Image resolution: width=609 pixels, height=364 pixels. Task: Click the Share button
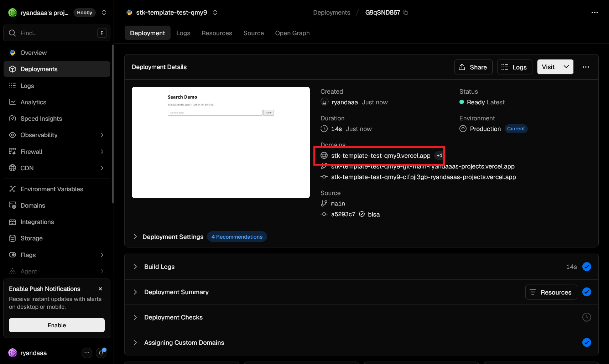pyautogui.click(x=473, y=67)
